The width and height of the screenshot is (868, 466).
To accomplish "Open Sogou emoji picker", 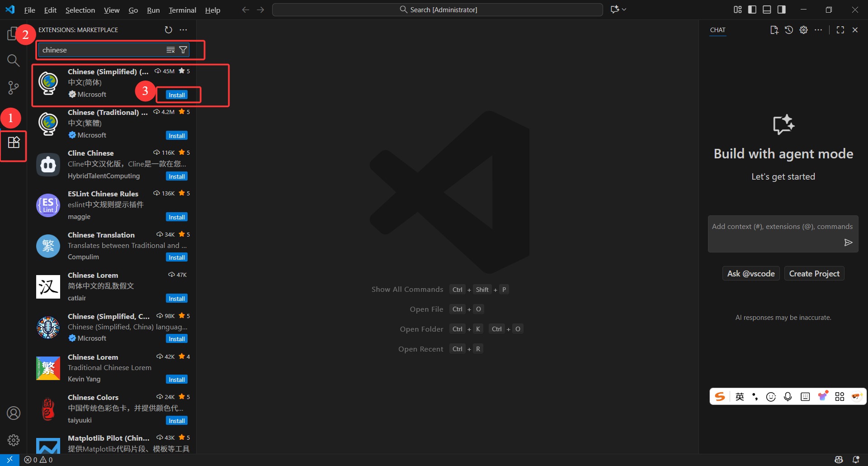I will pos(771,397).
